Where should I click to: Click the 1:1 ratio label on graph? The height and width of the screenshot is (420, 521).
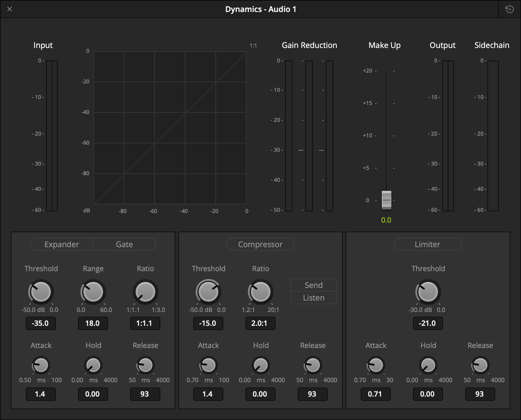tap(253, 46)
